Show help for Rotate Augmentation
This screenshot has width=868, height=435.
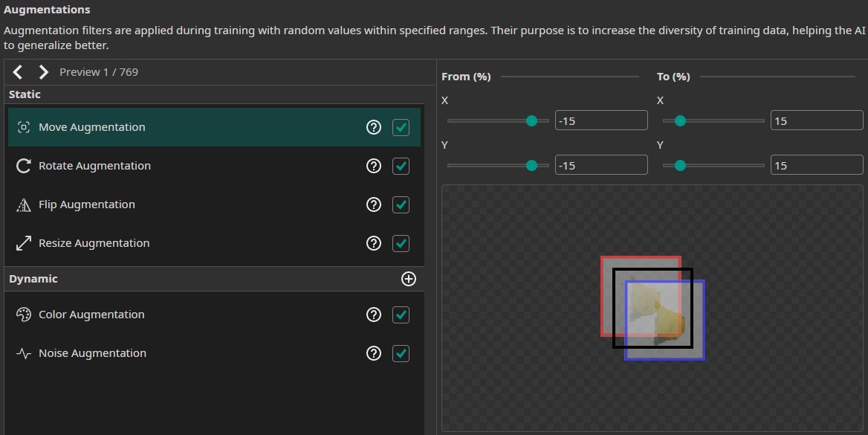pyautogui.click(x=374, y=166)
